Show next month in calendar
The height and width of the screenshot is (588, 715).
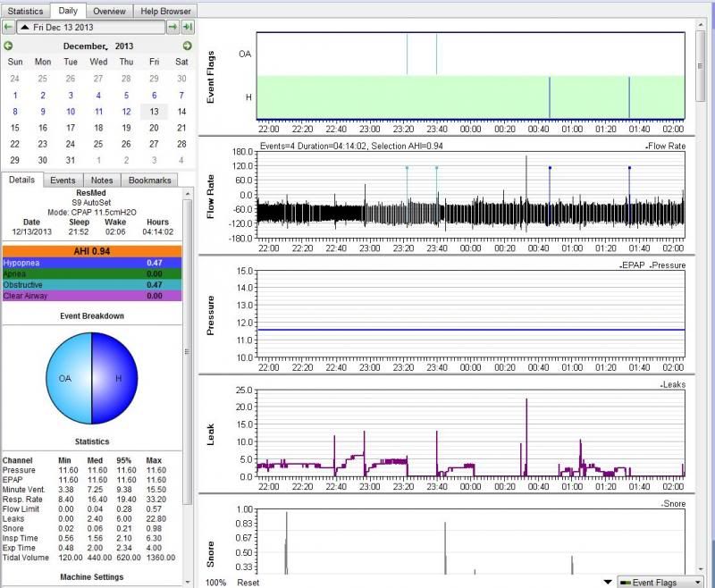pyautogui.click(x=187, y=46)
